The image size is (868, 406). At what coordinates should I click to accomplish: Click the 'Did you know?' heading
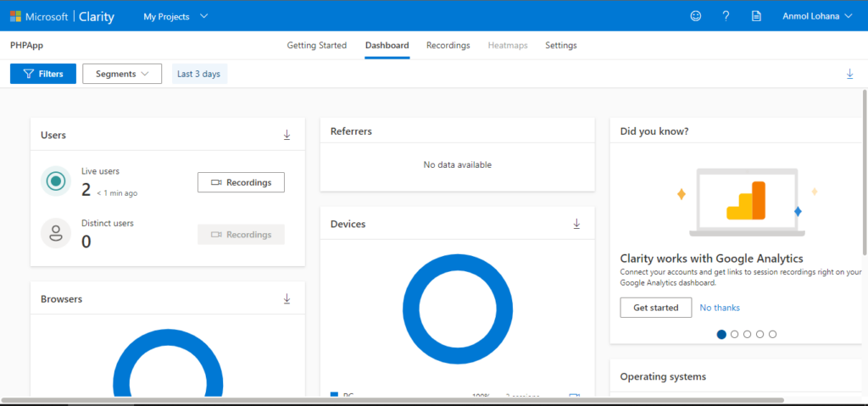click(654, 131)
